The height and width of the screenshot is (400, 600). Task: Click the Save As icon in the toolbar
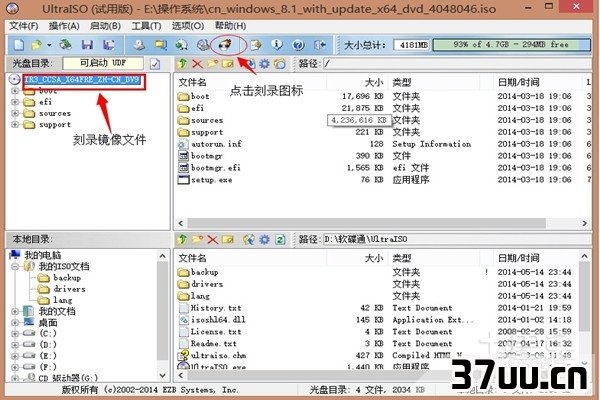coord(109,45)
